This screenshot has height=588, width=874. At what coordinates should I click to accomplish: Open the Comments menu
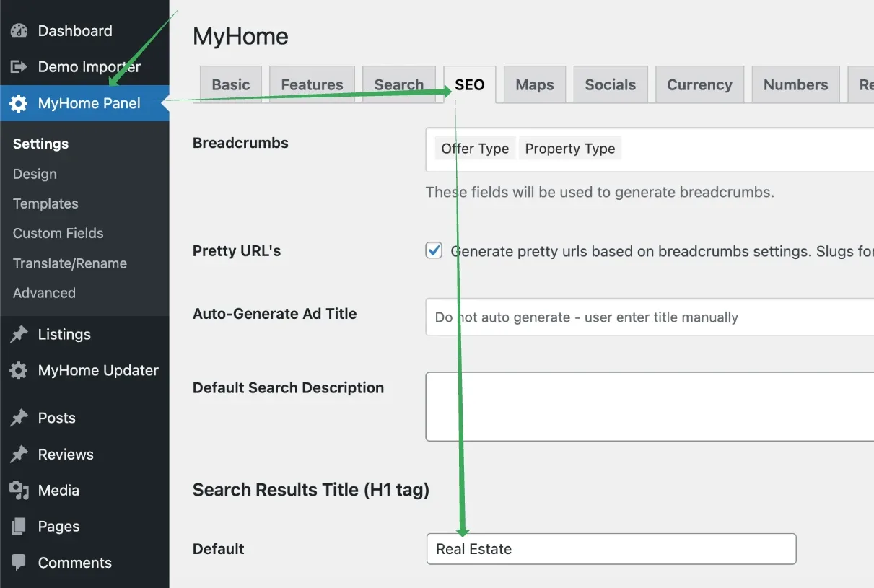[x=84, y=563]
